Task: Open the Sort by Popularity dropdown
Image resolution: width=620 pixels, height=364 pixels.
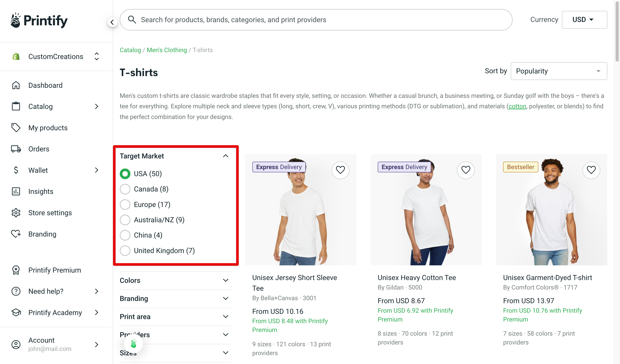Action: pyautogui.click(x=558, y=71)
